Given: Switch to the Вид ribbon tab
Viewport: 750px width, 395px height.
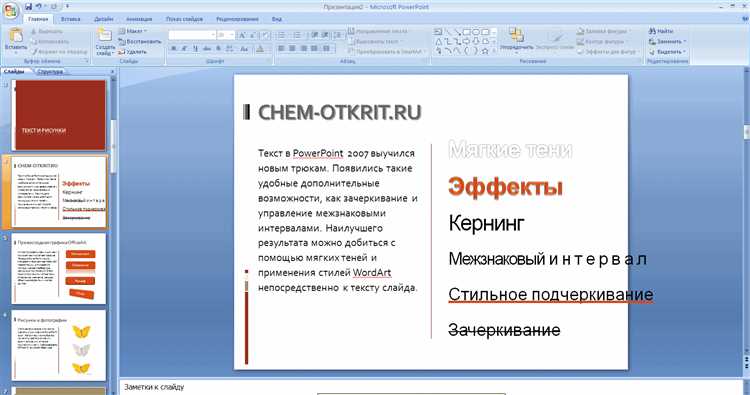Looking at the screenshot, I should [277, 19].
